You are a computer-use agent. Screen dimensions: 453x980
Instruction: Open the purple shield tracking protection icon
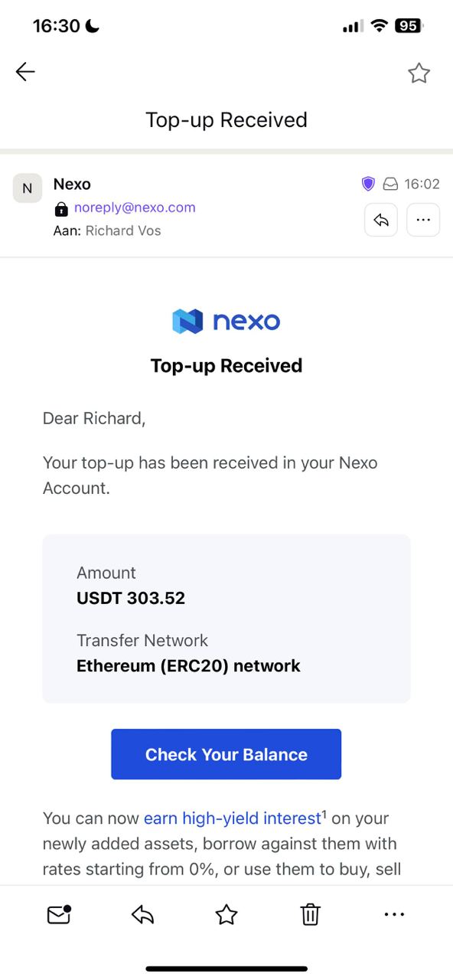click(368, 184)
